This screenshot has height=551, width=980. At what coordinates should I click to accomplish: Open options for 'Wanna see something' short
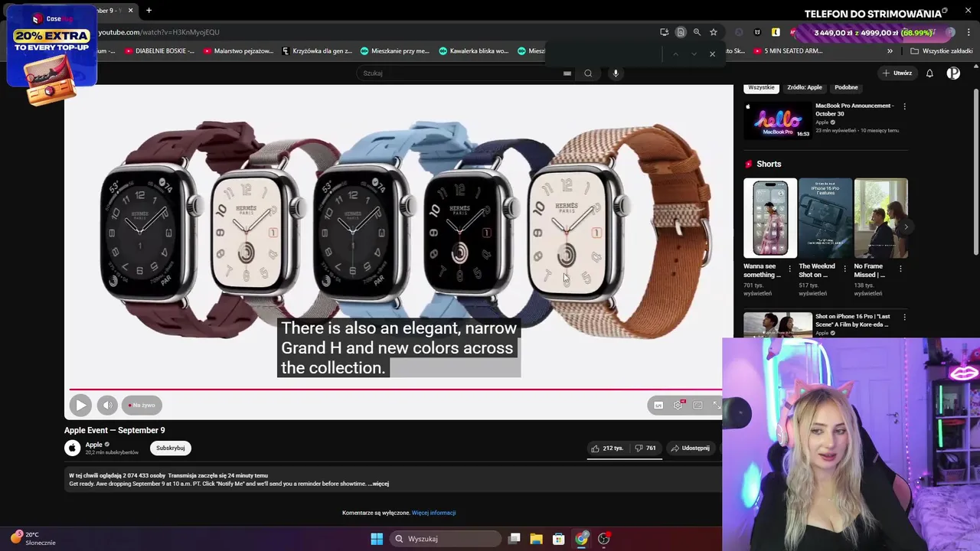tap(789, 269)
